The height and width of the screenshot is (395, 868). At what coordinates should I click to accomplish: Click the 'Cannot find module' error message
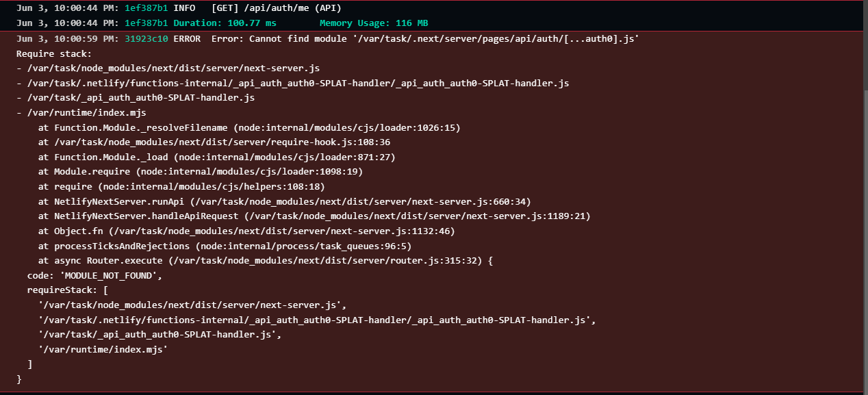(424, 39)
